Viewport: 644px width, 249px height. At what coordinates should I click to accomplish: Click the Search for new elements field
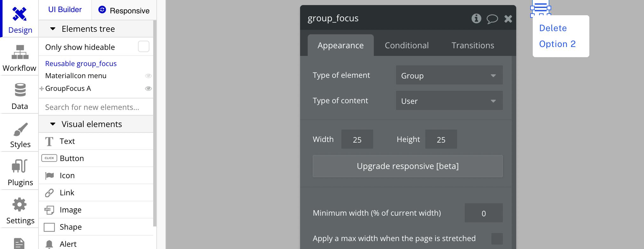(96, 107)
